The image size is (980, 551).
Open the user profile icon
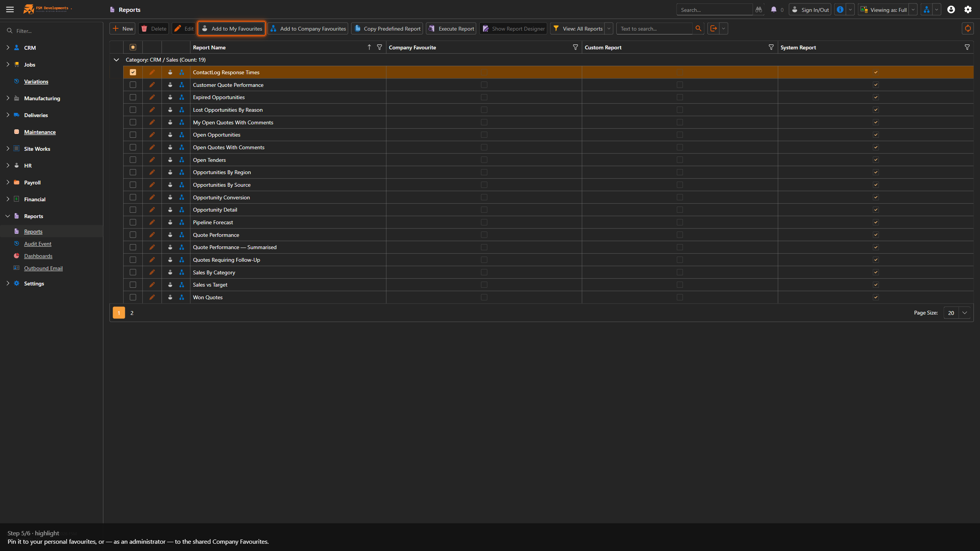[951, 10]
